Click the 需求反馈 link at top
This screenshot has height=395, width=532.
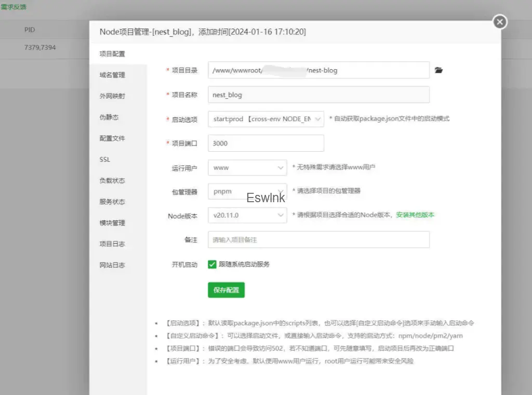tap(14, 7)
